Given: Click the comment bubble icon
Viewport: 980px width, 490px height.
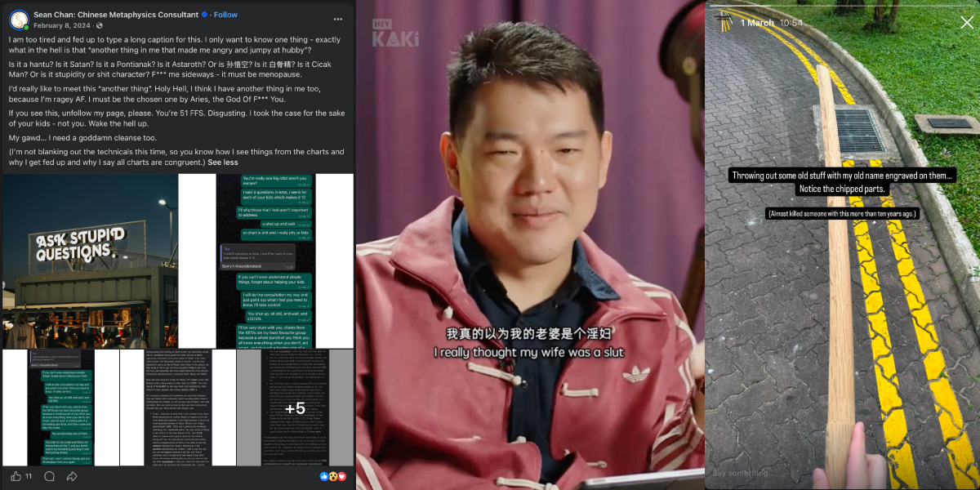Looking at the screenshot, I should 49,476.
